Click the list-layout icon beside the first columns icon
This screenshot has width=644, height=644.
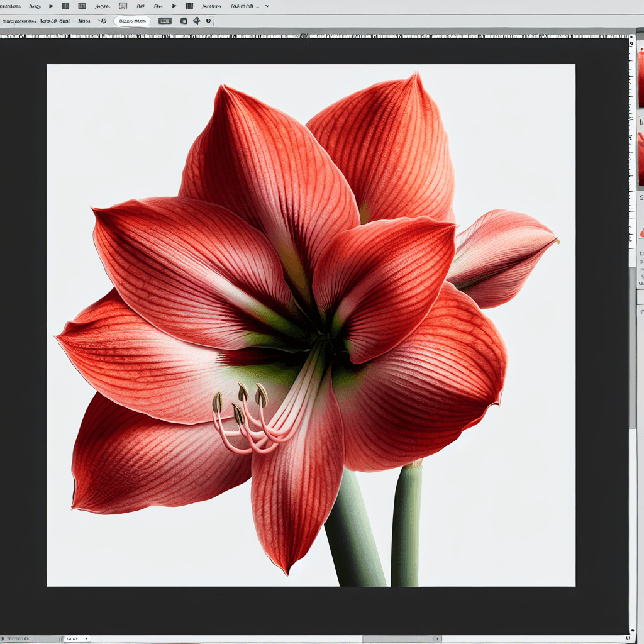[82, 6]
